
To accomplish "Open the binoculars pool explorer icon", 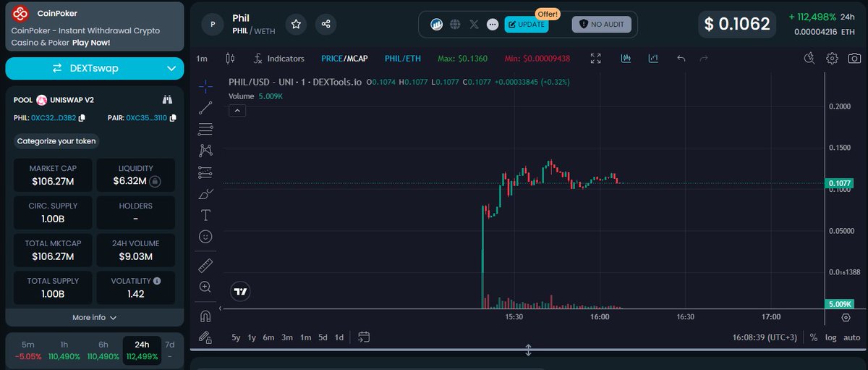I will tap(168, 100).
